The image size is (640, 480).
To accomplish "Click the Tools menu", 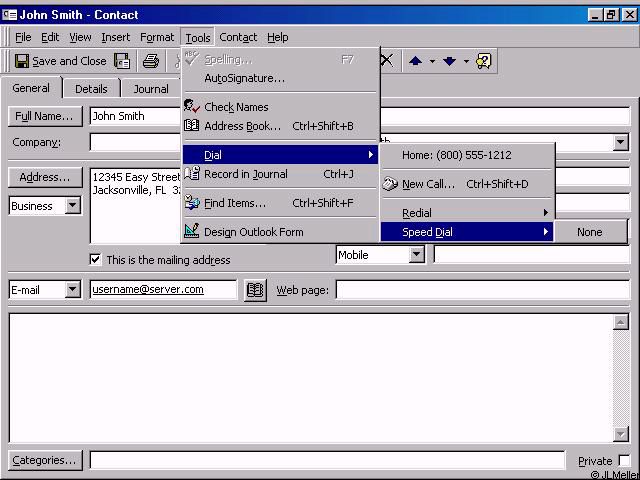I will click(198, 38).
